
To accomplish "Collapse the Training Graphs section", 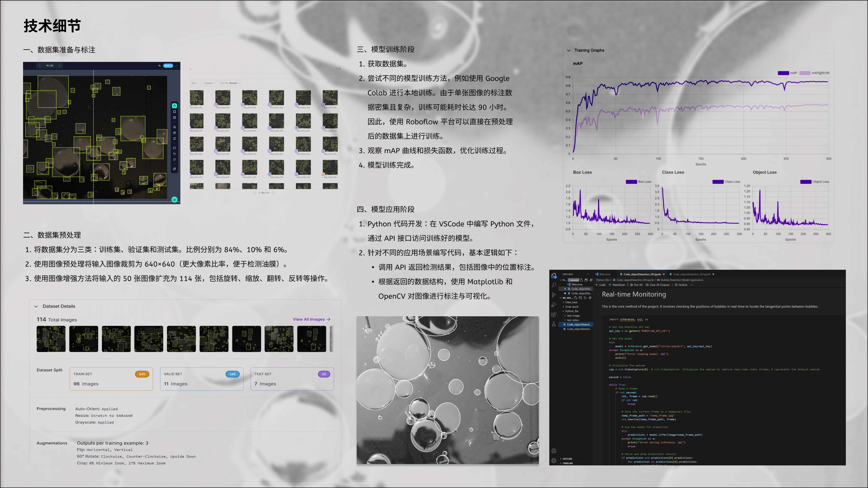I will coord(569,50).
